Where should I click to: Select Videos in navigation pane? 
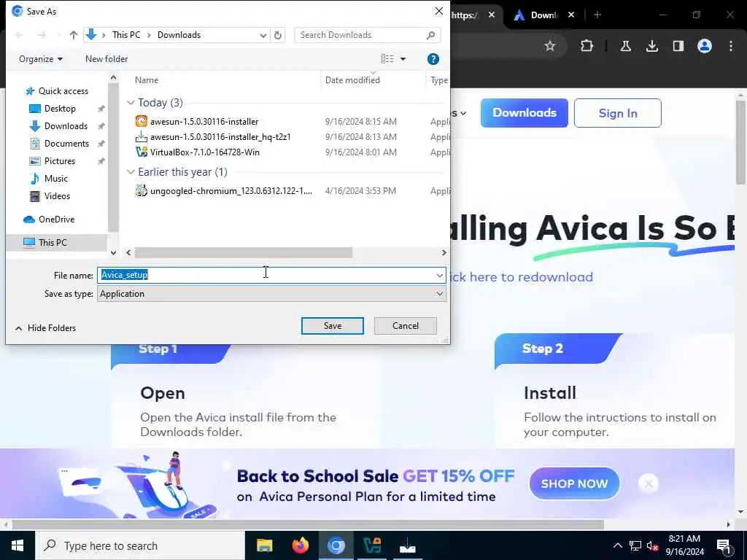pyautogui.click(x=57, y=196)
